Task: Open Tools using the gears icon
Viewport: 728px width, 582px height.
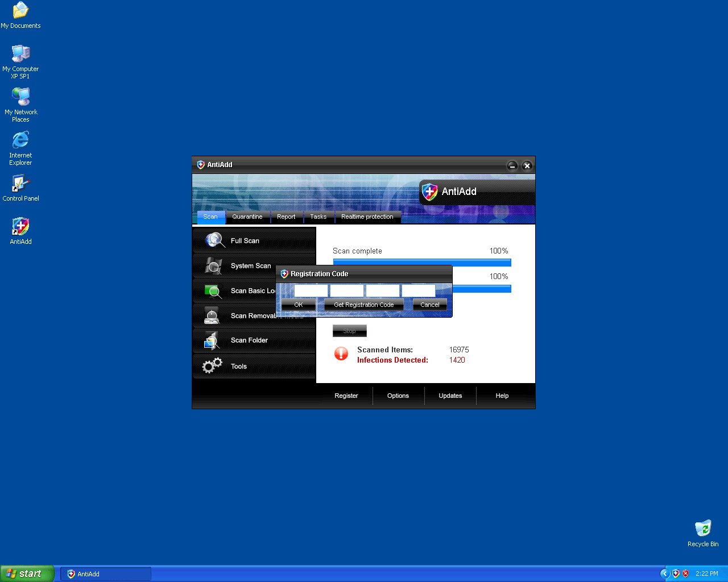Action: (x=212, y=366)
